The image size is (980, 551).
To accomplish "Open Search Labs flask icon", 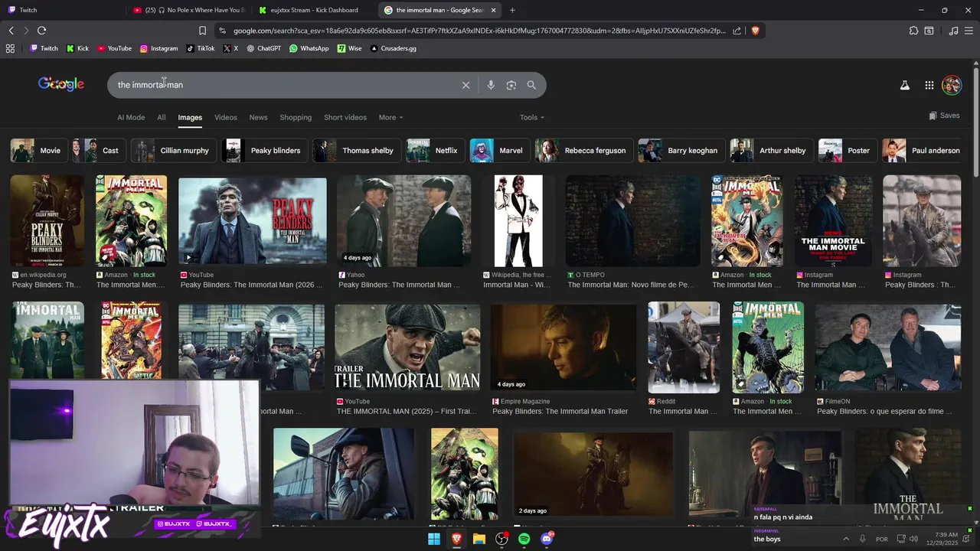I will coord(905,85).
